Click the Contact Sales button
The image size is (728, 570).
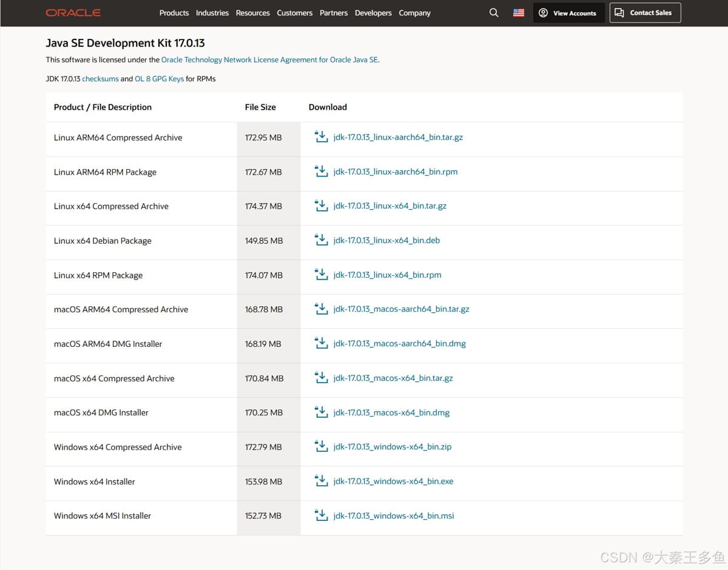[x=645, y=13]
